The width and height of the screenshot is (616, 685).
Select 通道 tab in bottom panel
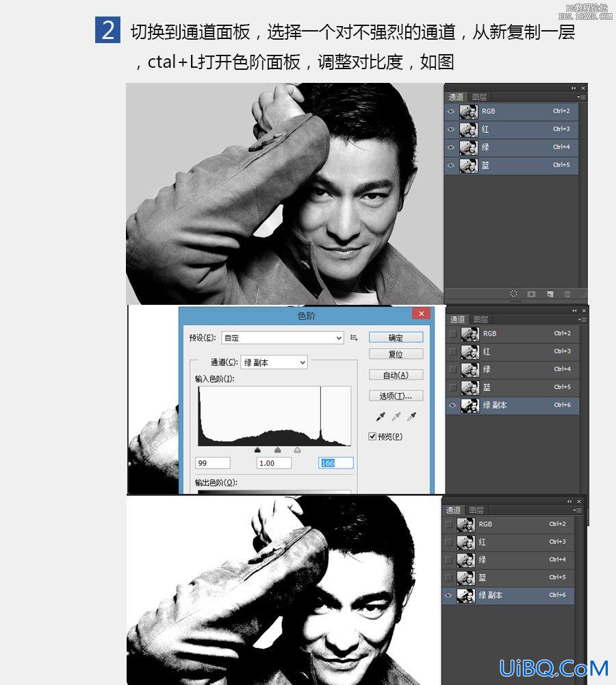click(x=453, y=510)
